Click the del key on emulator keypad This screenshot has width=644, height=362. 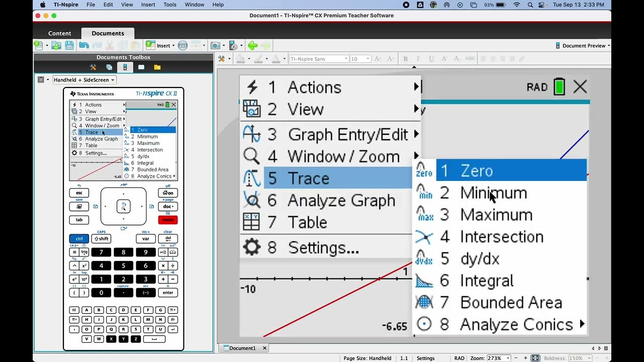coord(168,239)
